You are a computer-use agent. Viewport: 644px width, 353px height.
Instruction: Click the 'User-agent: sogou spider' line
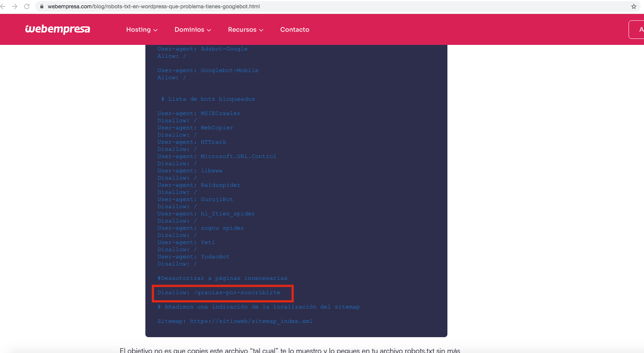[x=201, y=228]
